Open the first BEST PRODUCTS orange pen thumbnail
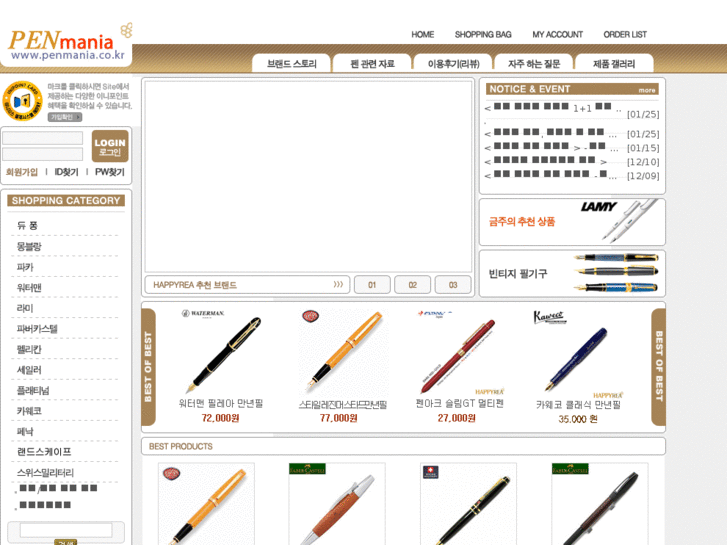 [206, 504]
